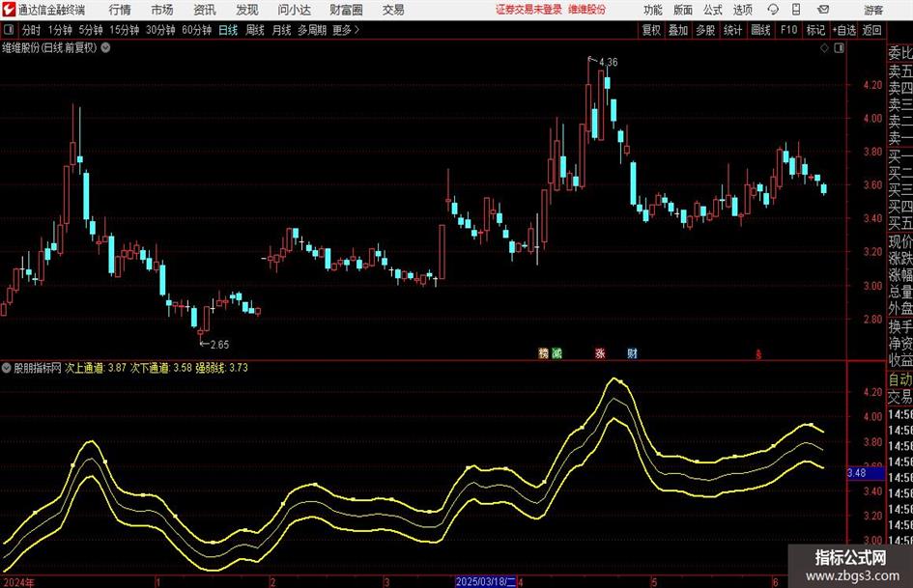Switch to 1分钟 period
This screenshot has width=913, height=588.
coord(60,30)
